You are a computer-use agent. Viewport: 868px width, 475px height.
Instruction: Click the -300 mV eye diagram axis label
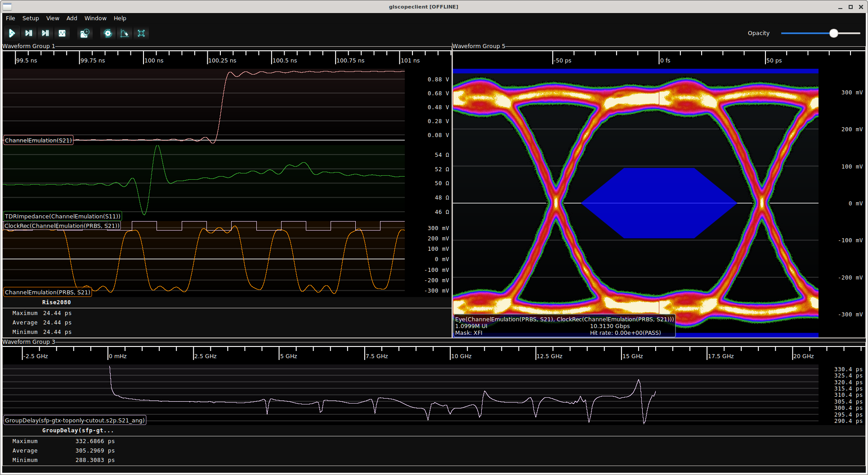coord(850,315)
